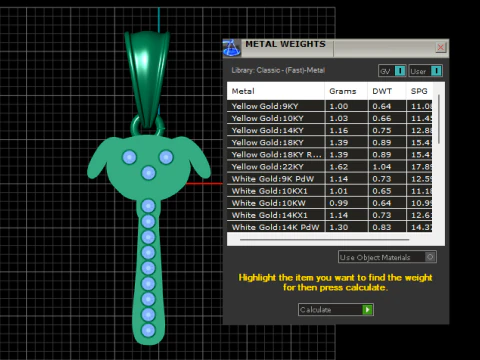The height and width of the screenshot is (360, 480).
Task: Select the White Gold:10KW row
Action: pos(330,203)
